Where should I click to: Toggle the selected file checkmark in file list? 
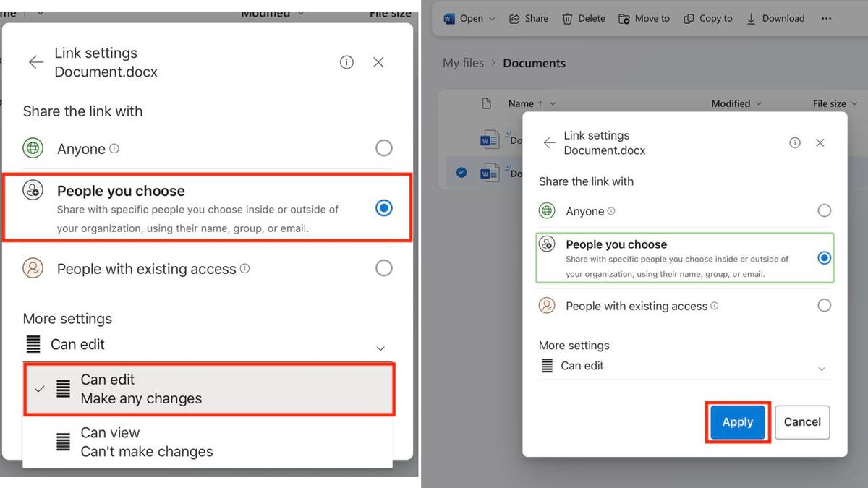pos(461,172)
